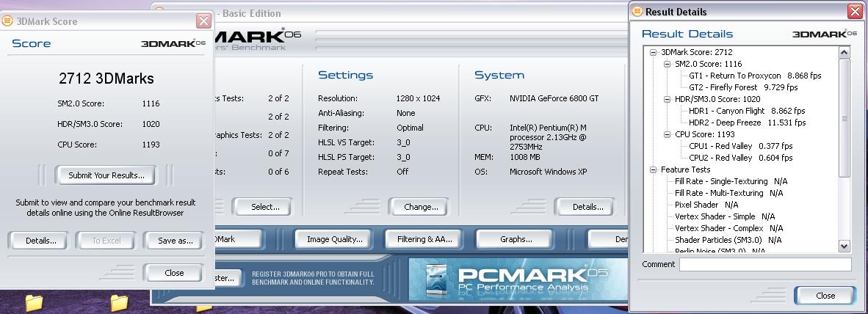The image size is (868, 314).
Task: Close Result Details window with red X
Action: [x=854, y=12]
